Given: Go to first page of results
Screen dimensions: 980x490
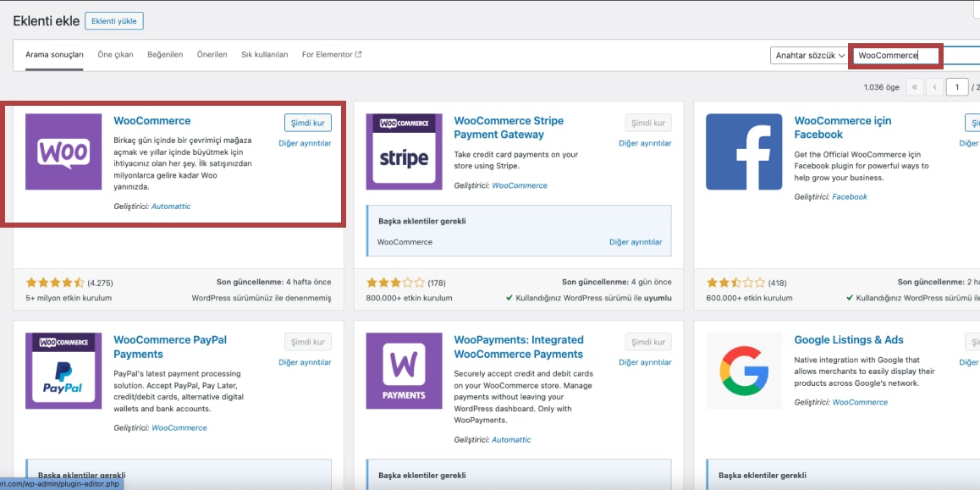Looking at the screenshot, I should 914,87.
